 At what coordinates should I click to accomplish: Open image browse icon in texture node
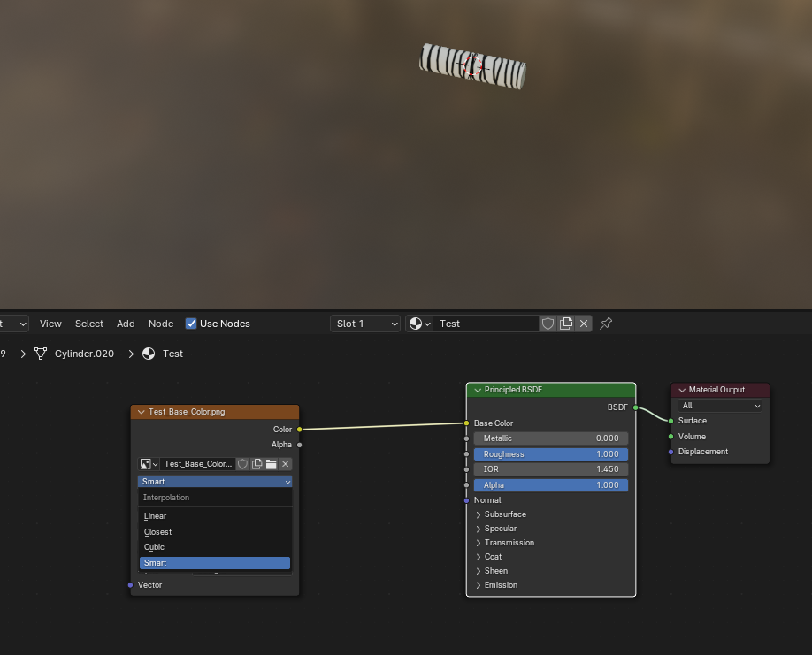pos(149,464)
